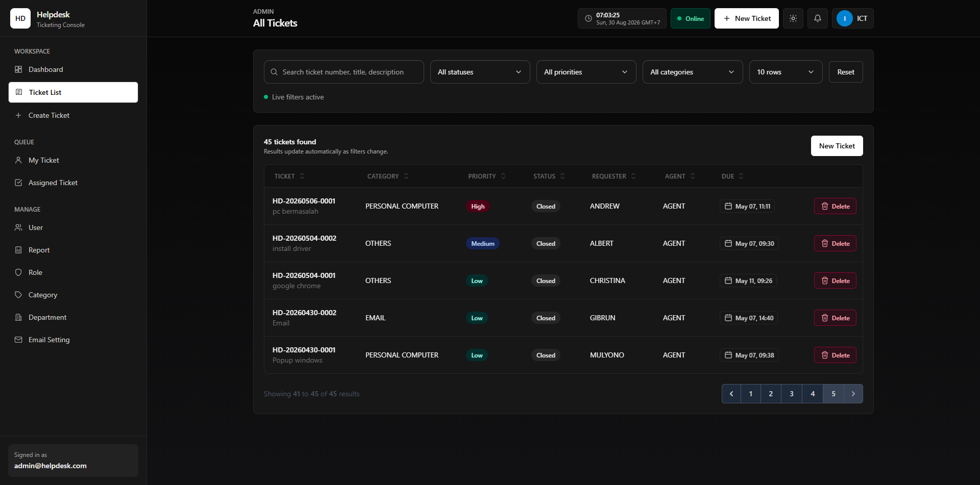Click the Online status indicator
This screenshot has height=485, width=980.
[691, 18]
